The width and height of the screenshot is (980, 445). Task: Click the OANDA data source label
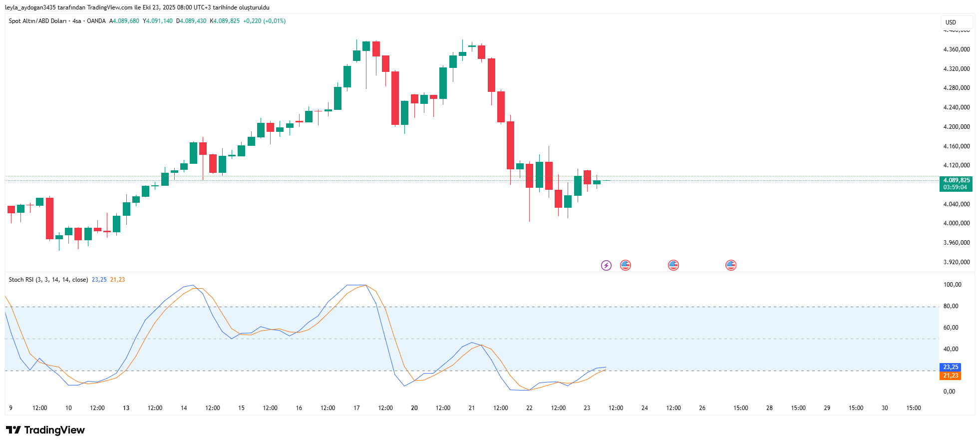click(x=96, y=21)
